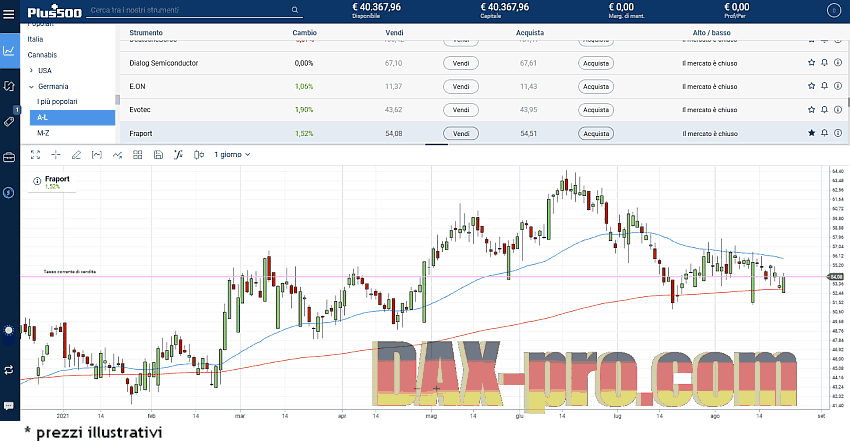Open the hamburger main menu
850x442 pixels.
tap(9, 14)
